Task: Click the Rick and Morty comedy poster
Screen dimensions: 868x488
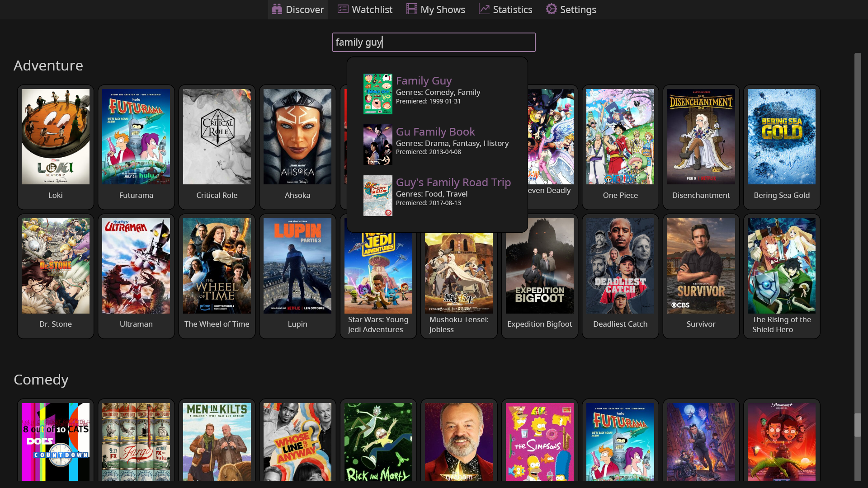Action: coord(378,441)
